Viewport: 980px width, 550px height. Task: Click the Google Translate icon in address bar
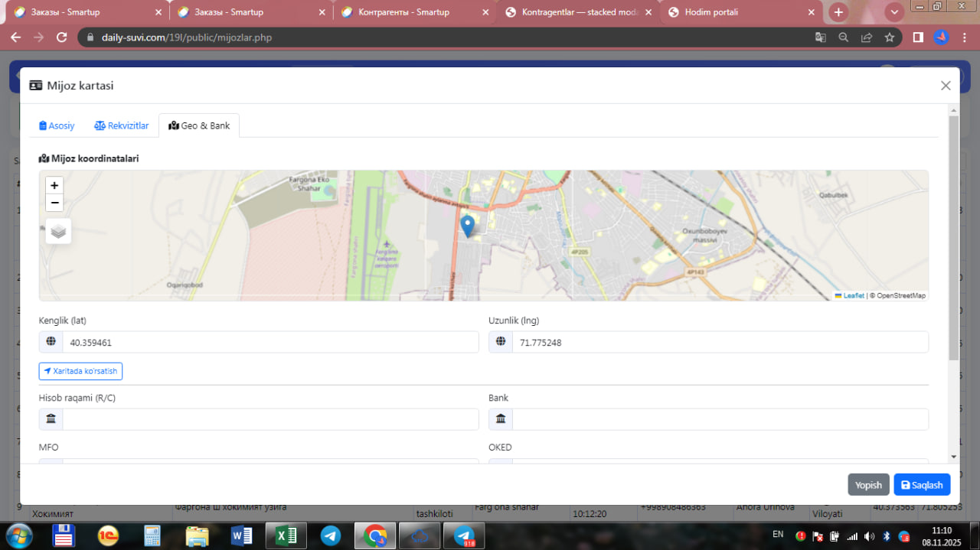point(820,37)
